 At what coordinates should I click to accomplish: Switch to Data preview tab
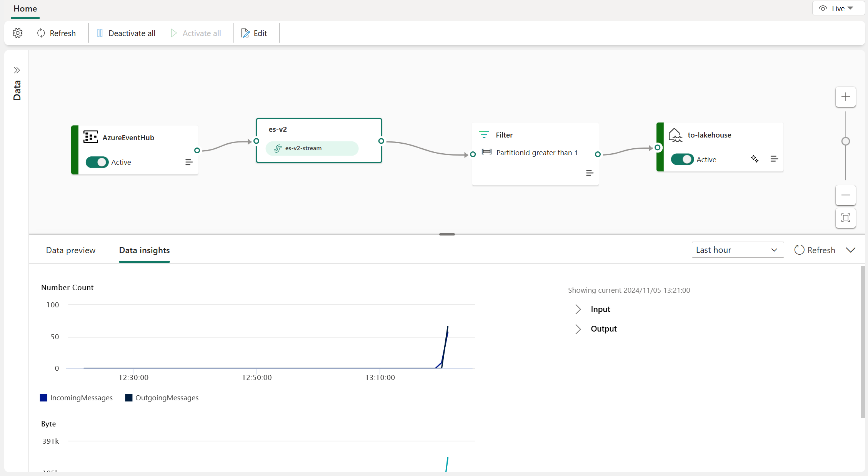tap(70, 250)
